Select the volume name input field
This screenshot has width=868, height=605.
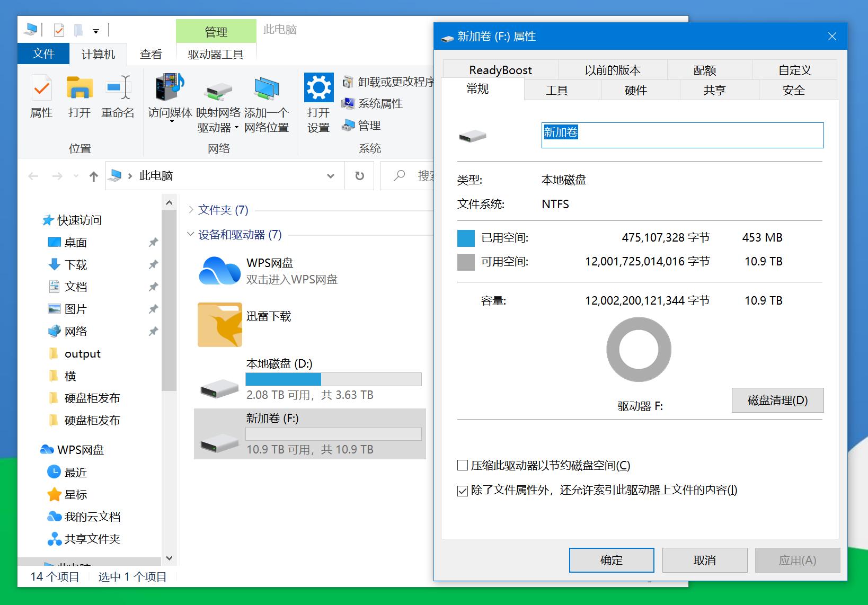(681, 135)
